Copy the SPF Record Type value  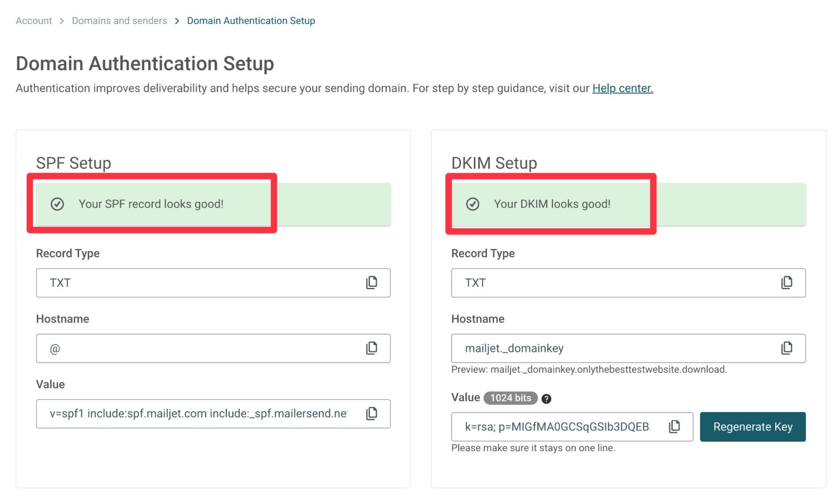pos(371,282)
